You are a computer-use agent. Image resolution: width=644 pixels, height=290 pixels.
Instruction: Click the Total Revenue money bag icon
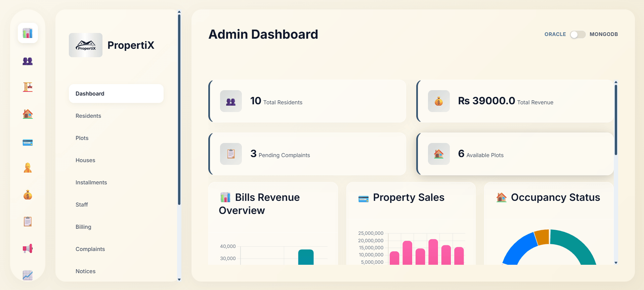(x=439, y=101)
